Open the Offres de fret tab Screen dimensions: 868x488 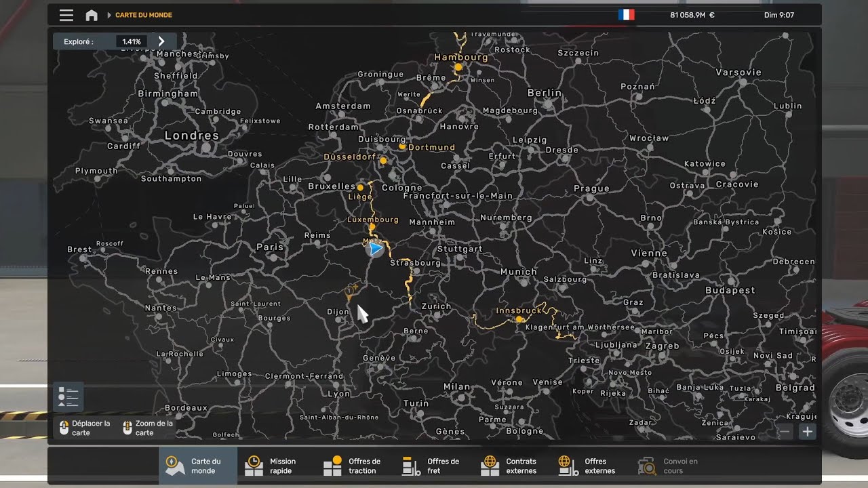(434, 466)
